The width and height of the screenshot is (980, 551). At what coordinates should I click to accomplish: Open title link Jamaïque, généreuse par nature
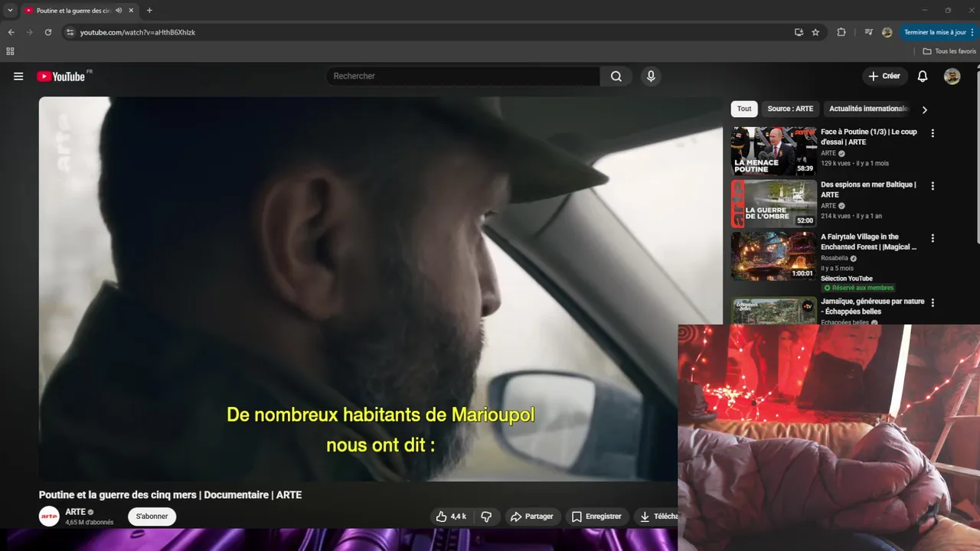pyautogui.click(x=872, y=306)
